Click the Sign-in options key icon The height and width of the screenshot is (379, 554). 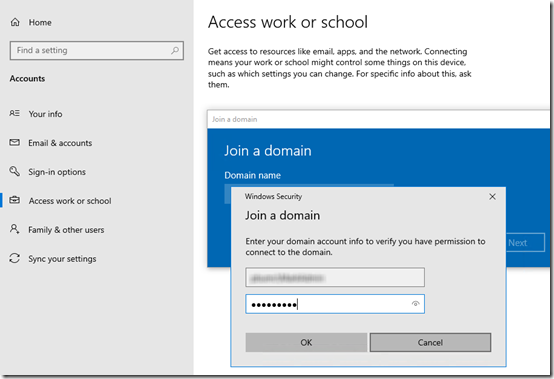(14, 171)
